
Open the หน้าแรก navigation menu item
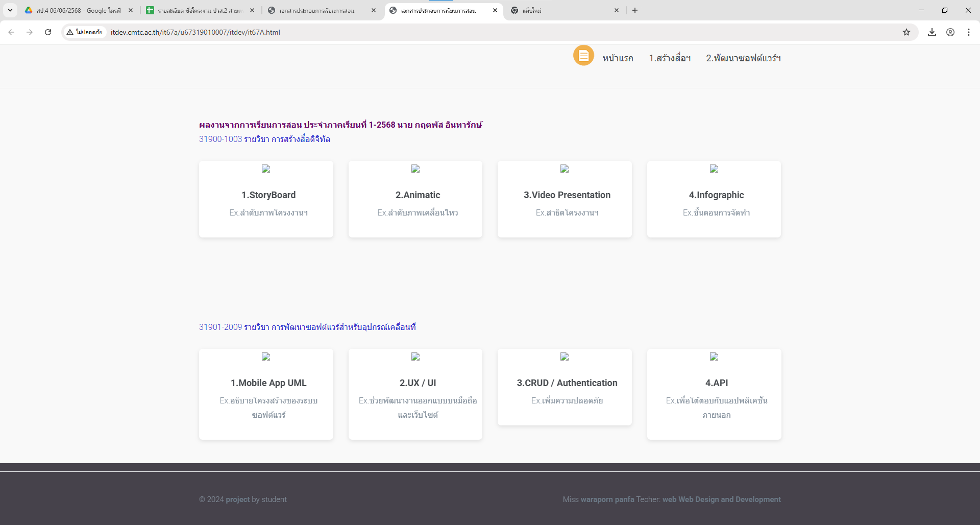[618, 58]
